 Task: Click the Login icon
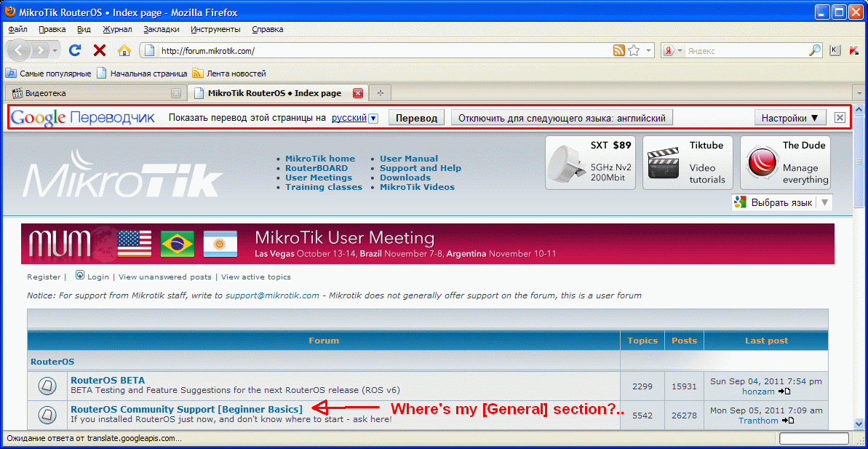(80, 274)
